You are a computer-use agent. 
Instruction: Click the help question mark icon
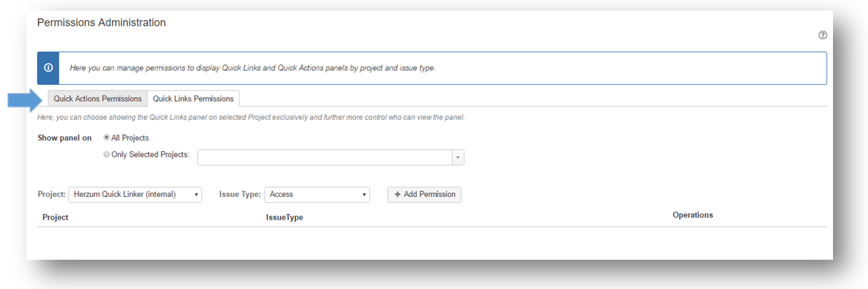822,36
